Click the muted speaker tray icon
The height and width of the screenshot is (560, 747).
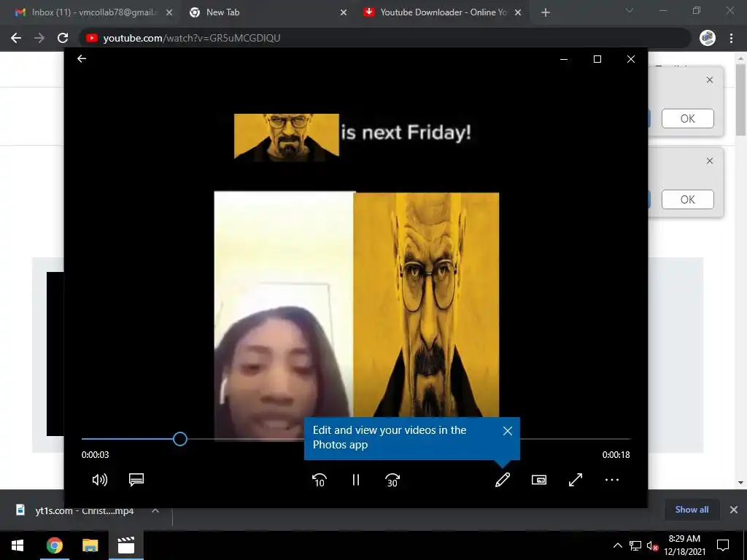pyautogui.click(x=652, y=545)
